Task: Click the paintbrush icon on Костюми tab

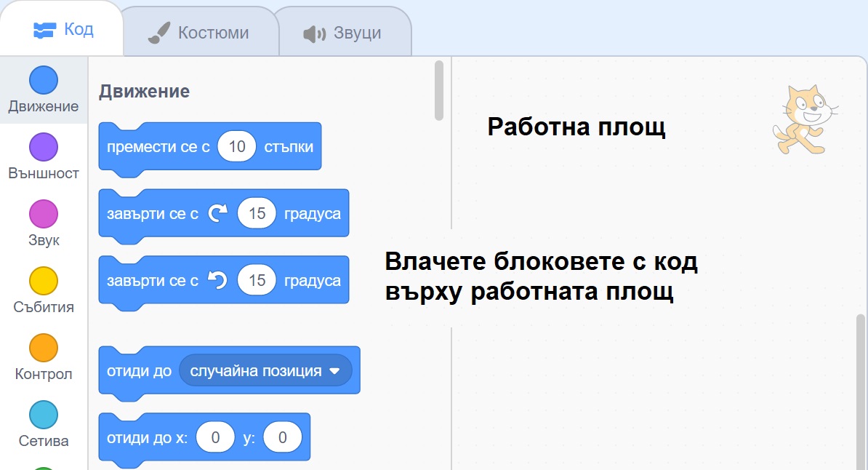Action: coord(159,33)
